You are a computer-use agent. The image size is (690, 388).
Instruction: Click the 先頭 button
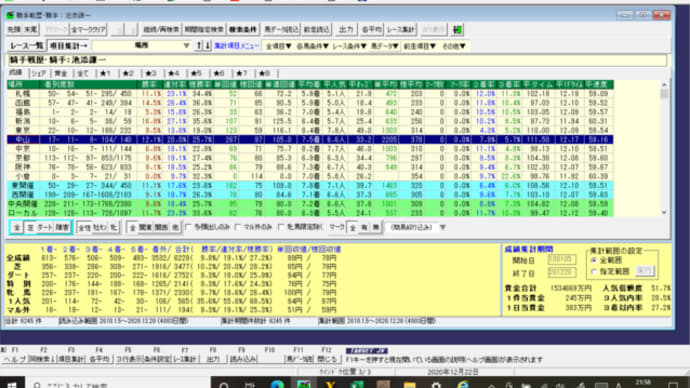[15, 29]
